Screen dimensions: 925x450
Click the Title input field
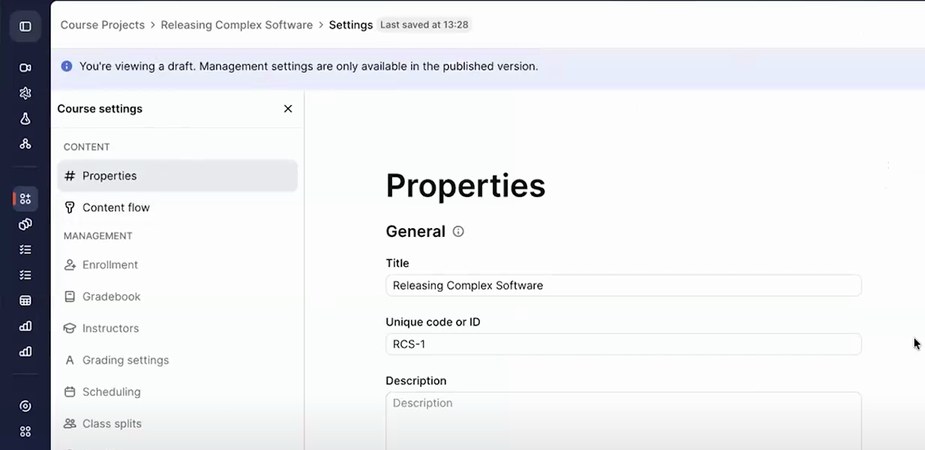[x=624, y=285]
